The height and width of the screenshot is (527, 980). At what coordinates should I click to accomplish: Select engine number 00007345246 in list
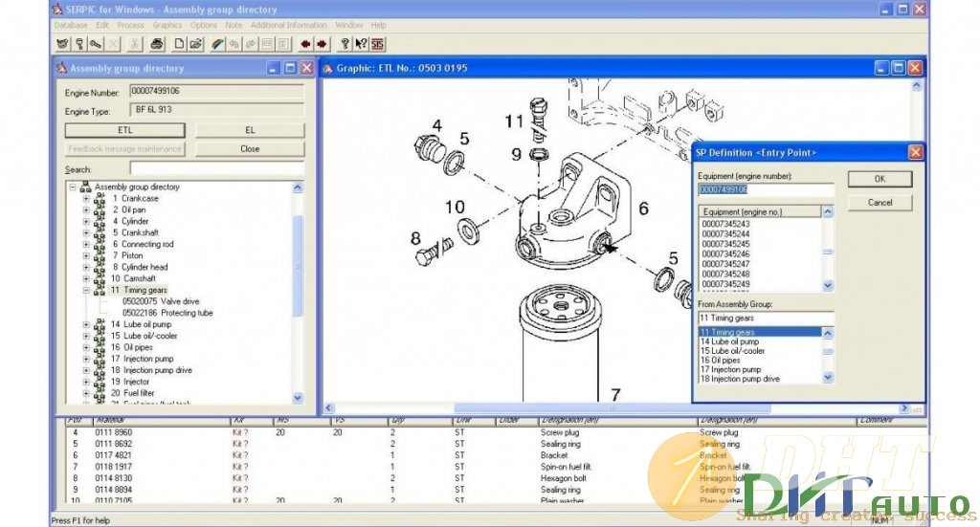click(725, 254)
